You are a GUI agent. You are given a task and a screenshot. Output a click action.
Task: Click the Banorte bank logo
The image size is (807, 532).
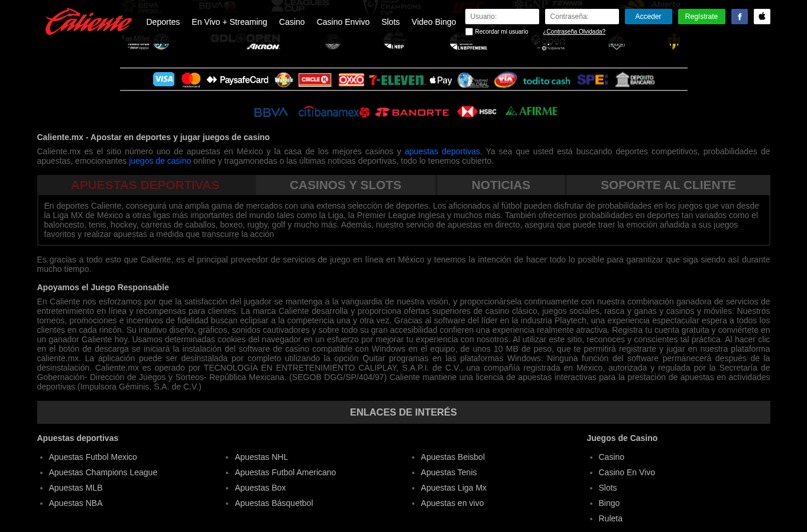412,112
